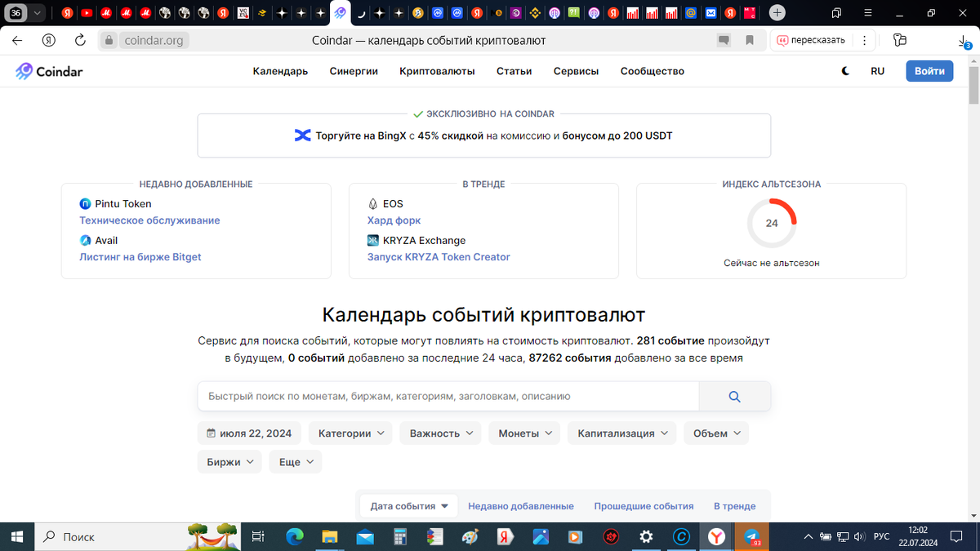The width and height of the screenshot is (980, 551).
Task: Open the Криптовалюты menu item
Action: point(437,72)
